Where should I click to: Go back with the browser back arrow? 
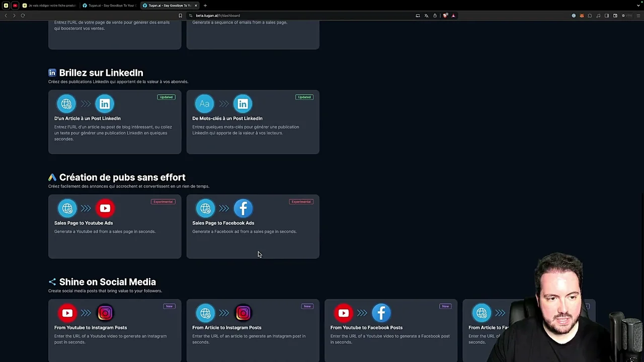pos(6,16)
